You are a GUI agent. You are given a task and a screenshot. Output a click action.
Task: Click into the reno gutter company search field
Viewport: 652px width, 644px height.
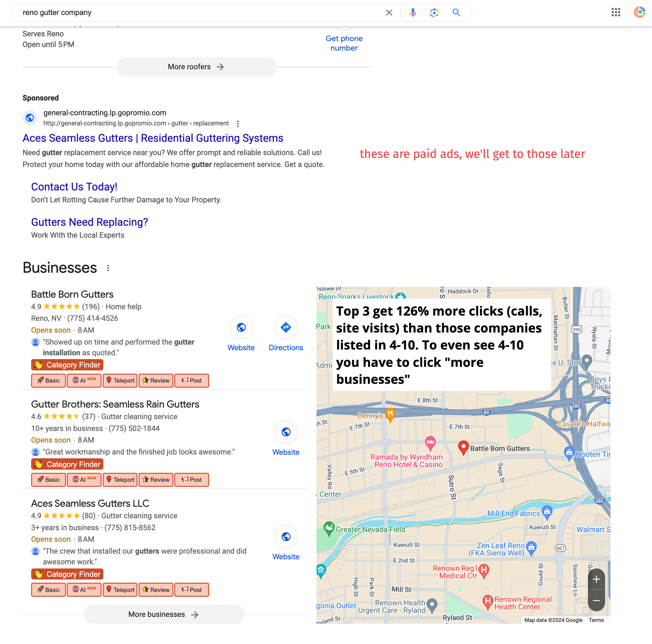(x=200, y=13)
